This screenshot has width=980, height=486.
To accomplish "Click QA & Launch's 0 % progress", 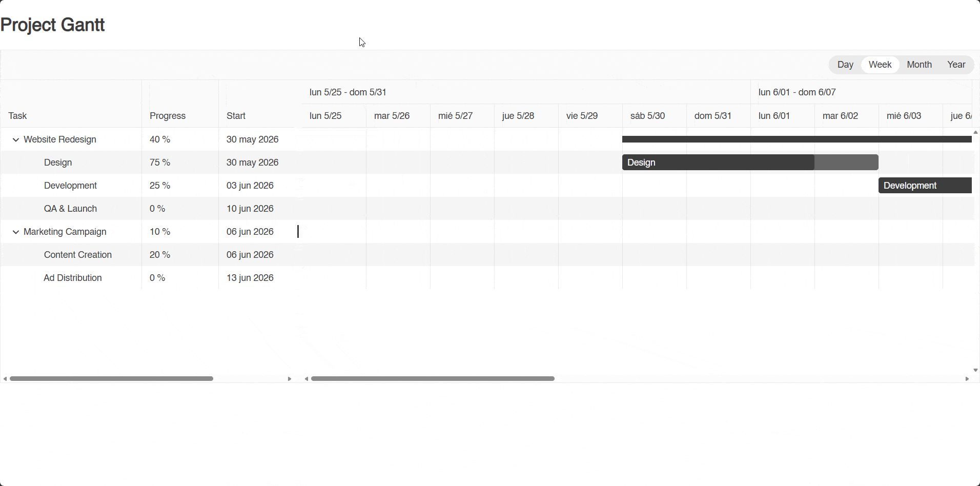I will (180, 209).
